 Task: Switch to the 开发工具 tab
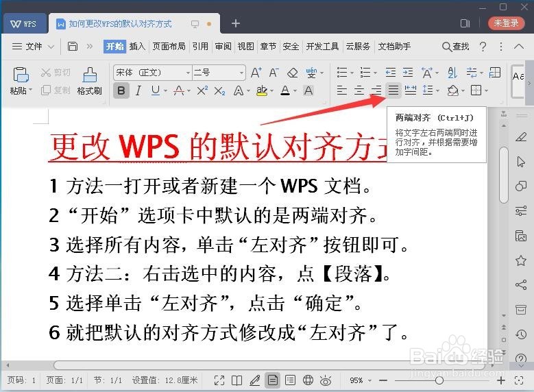click(322, 47)
